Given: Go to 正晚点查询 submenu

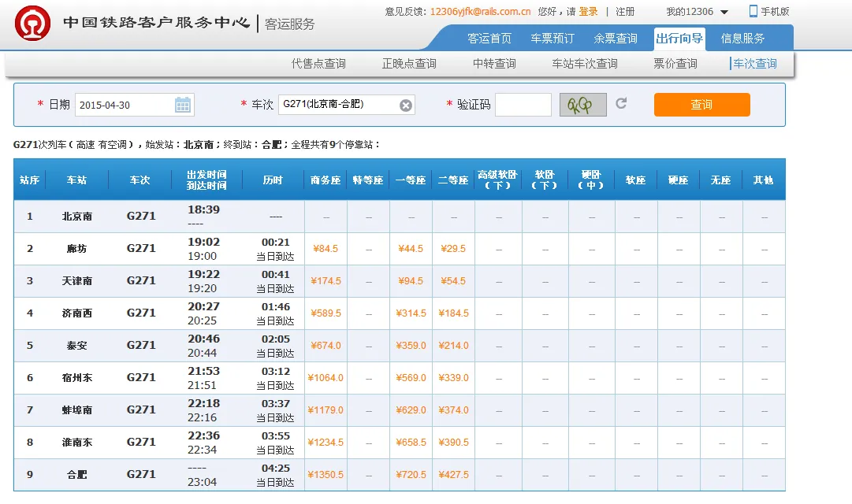Looking at the screenshot, I should point(409,64).
